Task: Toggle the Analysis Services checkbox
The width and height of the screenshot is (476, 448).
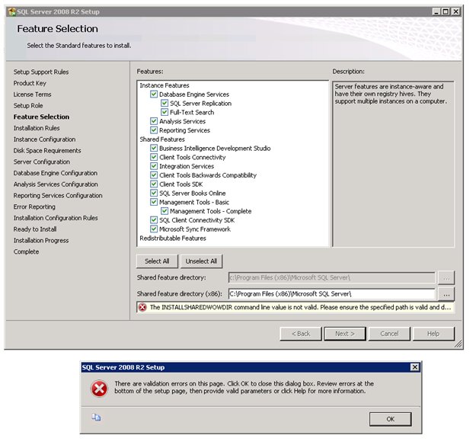Action: [x=154, y=121]
